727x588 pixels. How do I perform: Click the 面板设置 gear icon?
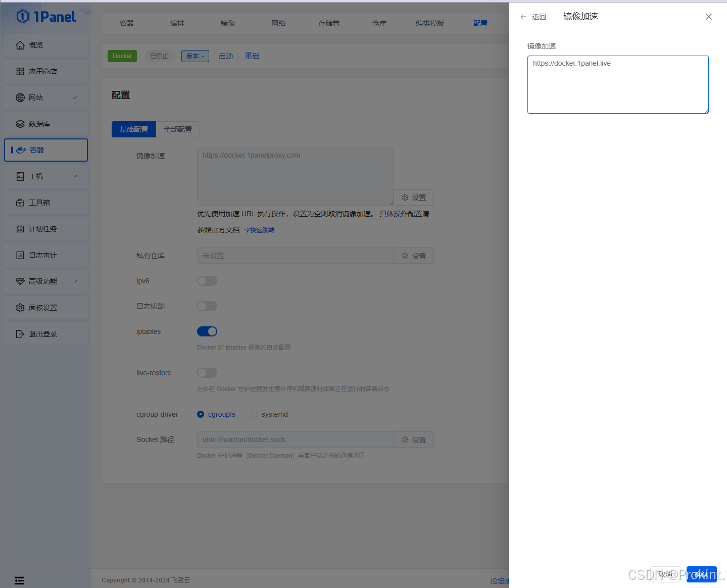[x=20, y=308]
